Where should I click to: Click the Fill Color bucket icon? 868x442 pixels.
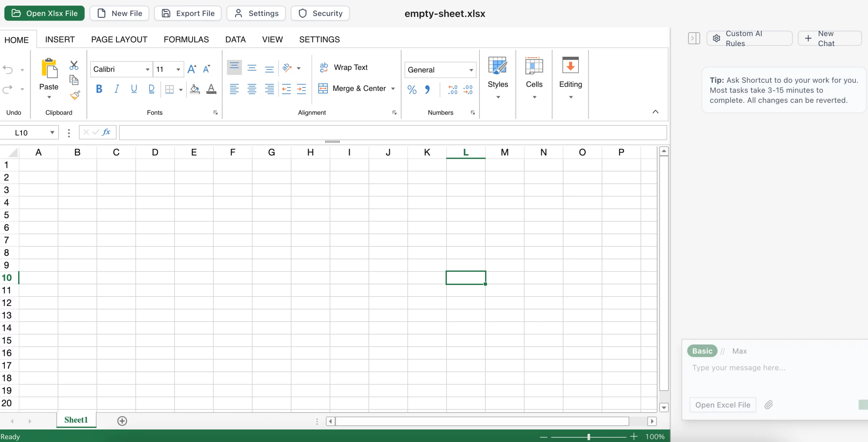tap(195, 89)
